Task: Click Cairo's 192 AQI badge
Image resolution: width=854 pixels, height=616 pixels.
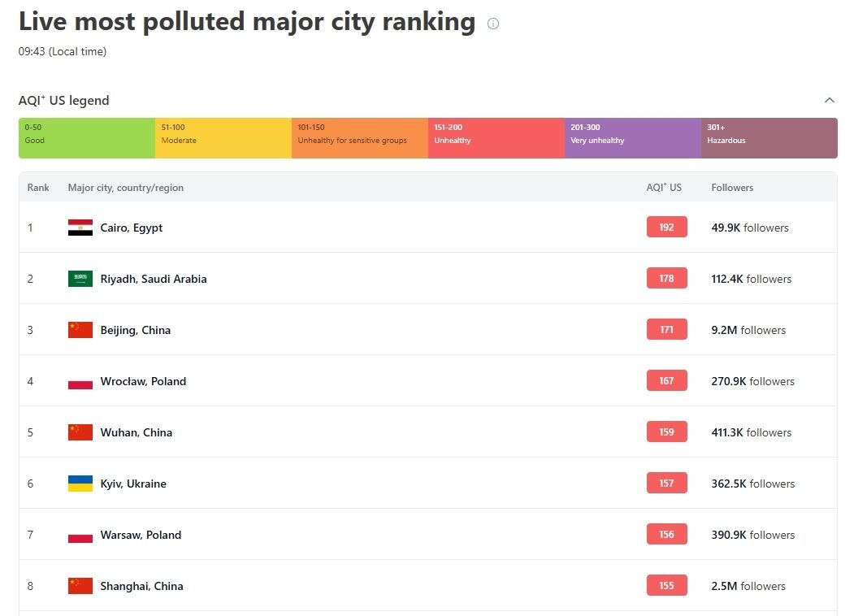Action: (x=666, y=228)
